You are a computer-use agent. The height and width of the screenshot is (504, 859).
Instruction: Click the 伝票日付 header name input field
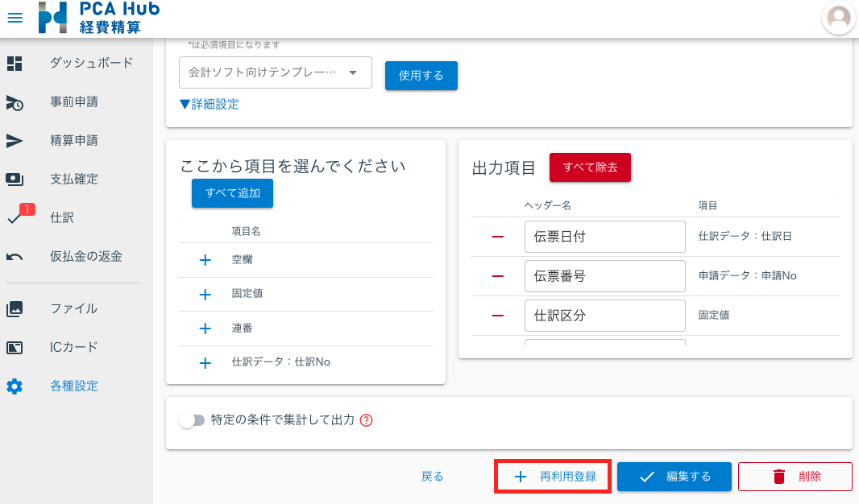(604, 236)
